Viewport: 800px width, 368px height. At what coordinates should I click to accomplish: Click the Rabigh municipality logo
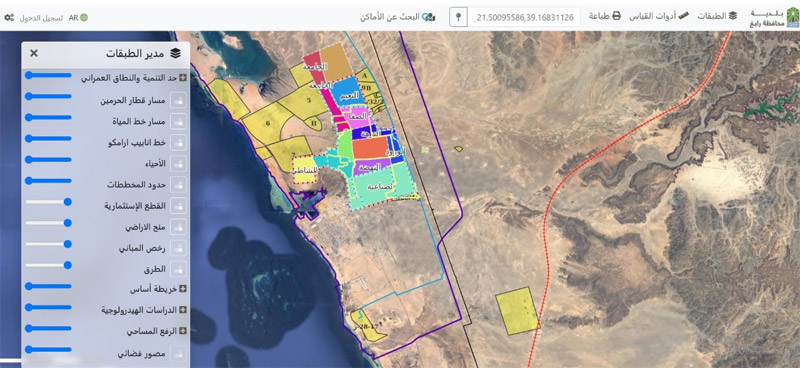[774, 17]
